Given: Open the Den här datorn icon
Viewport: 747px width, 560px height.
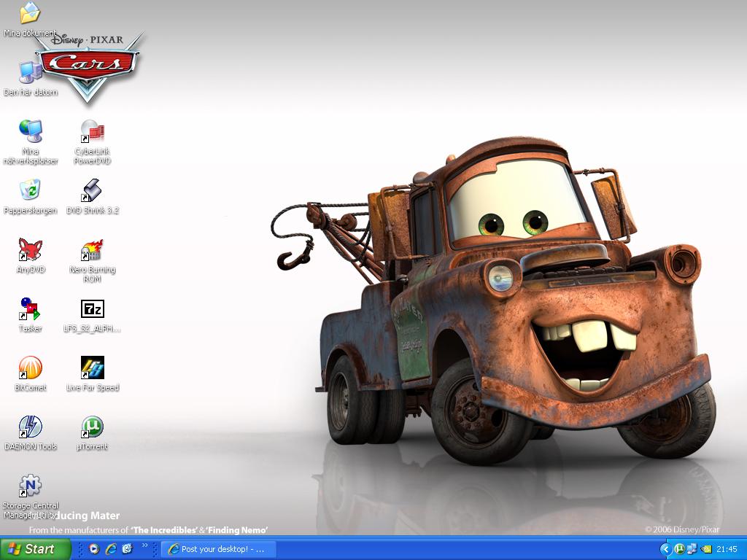Looking at the screenshot, I should 30,73.
